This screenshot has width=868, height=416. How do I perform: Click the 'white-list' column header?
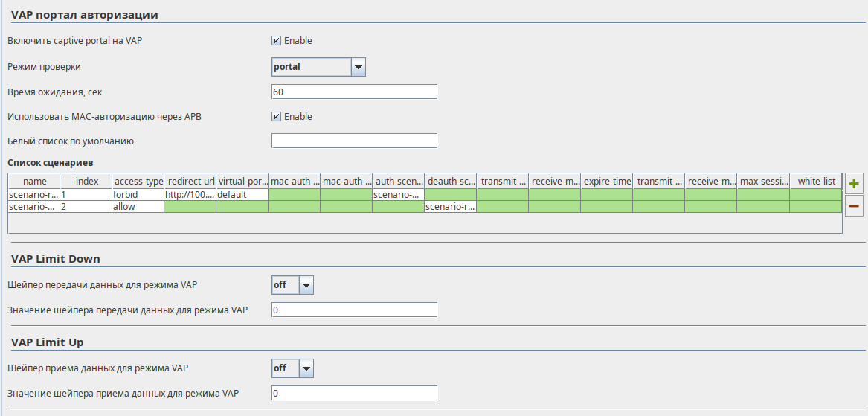coord(816,182)
